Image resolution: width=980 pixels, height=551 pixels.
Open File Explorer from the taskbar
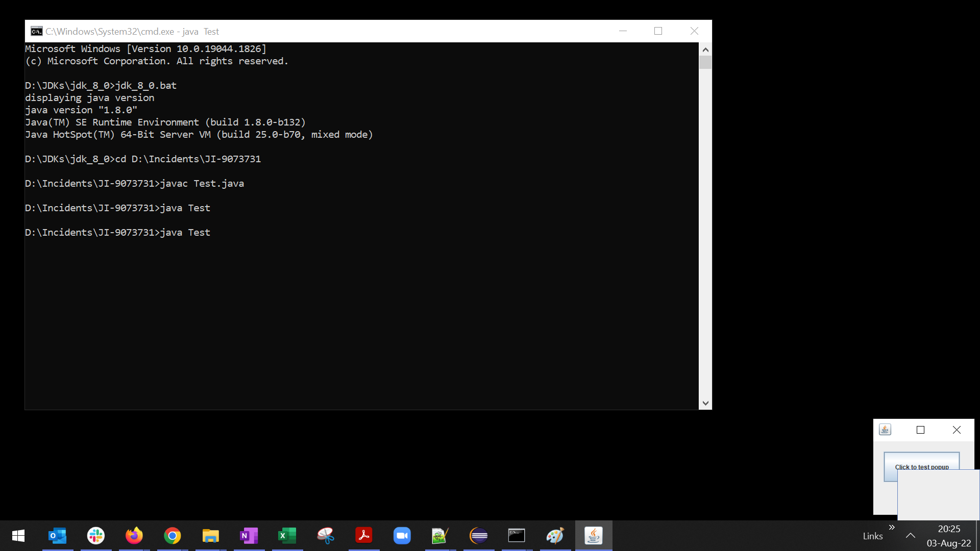[x=210, y=536]
